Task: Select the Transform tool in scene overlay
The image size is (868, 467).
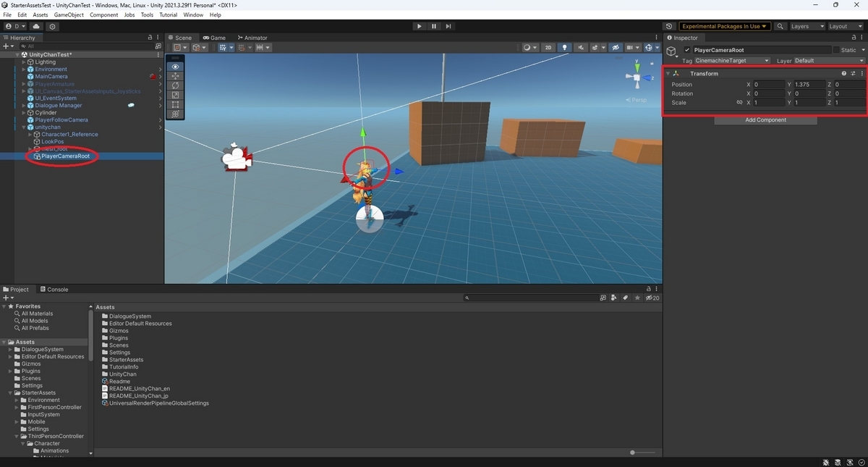Action: pos(175,114)
